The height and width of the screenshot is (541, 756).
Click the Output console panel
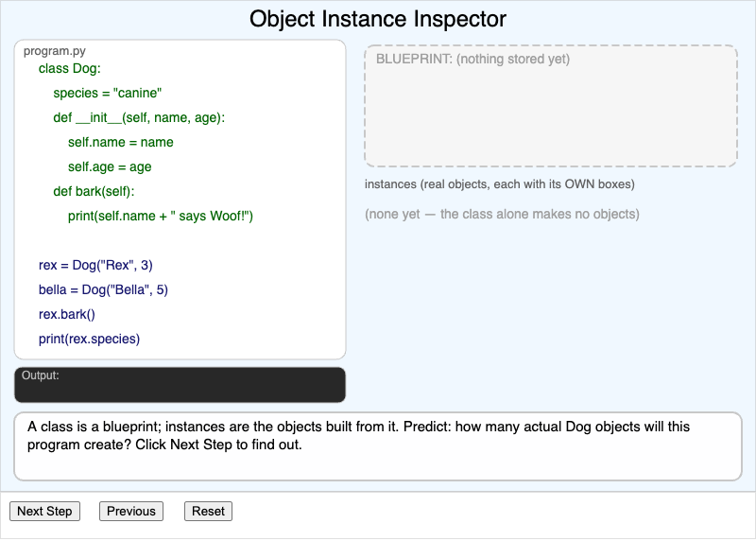180,385
